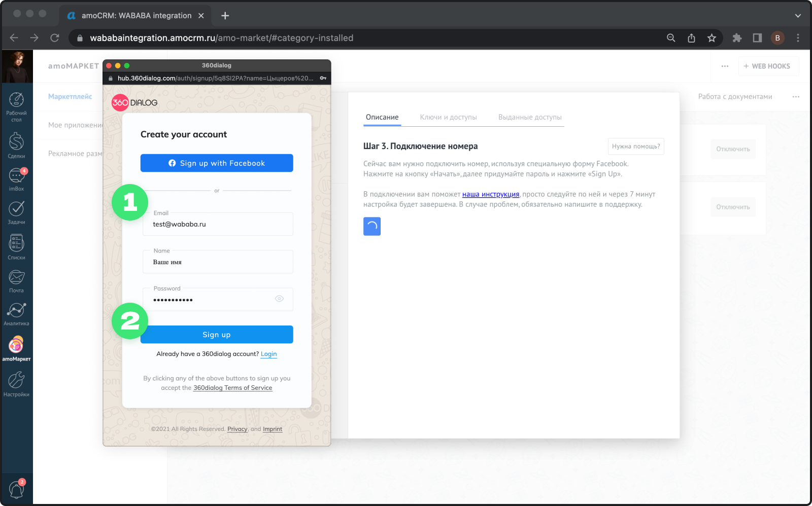Image resolution: width=812 pixels, height=506 pixels.
Task: Open Сделки section in sidebar
Action: click(16, 146)
